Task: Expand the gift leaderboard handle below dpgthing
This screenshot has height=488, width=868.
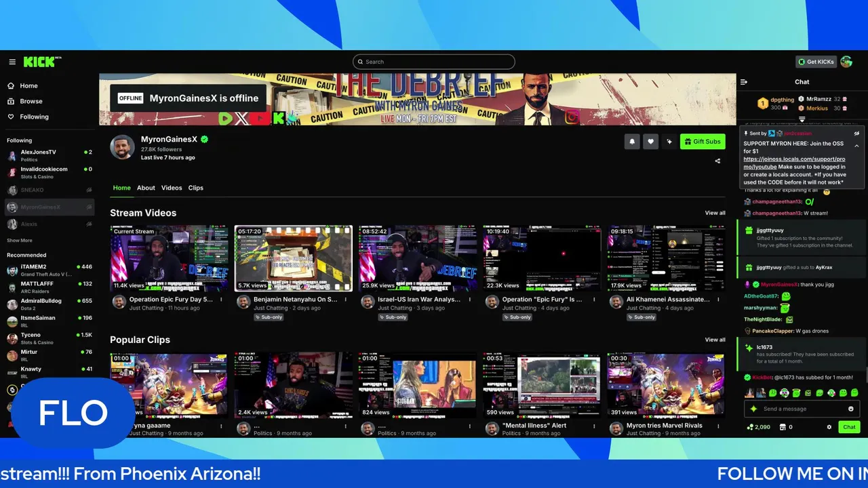Action: pyautogui.click(x=802, y=119)
